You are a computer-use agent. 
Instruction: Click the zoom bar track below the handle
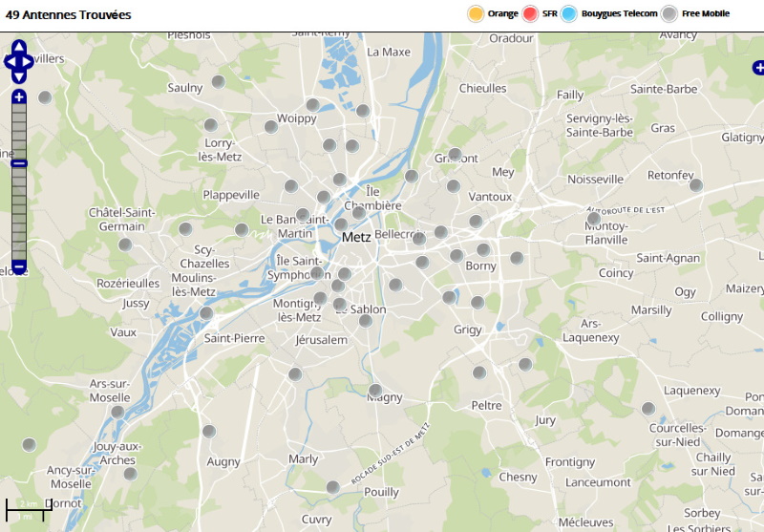coord(18,213)
